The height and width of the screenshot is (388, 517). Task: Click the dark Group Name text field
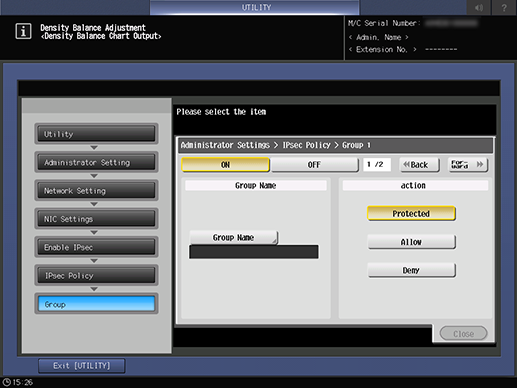254,252
